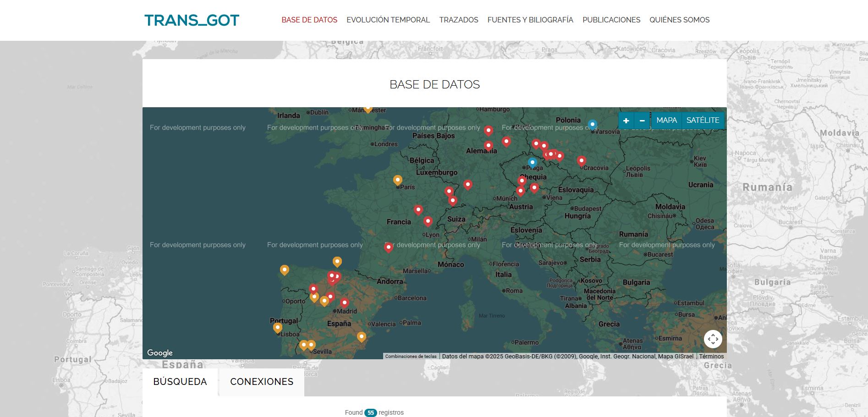Screen dimensions: 868x417
Task: Click the red marker northeast of Madrid
Action: click(344, 302)
